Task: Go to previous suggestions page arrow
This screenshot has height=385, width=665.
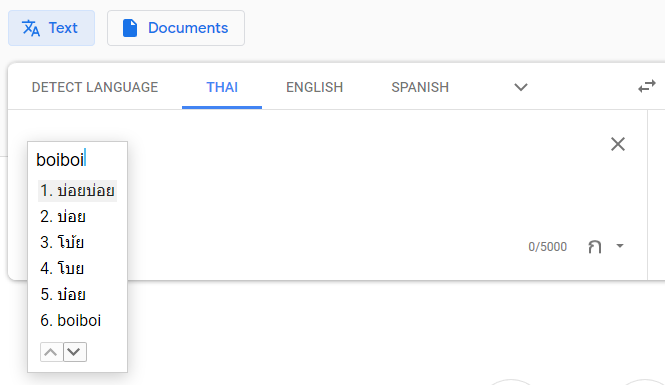Action: [x=51, y=352]
